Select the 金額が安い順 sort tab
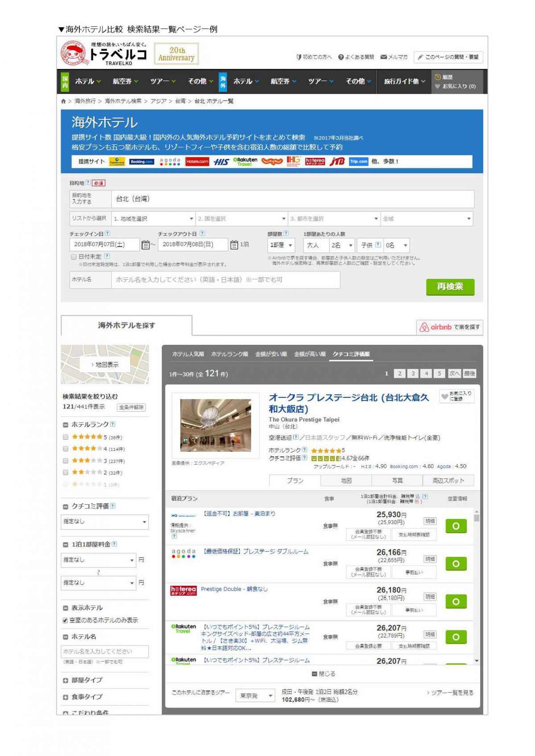Image resolution: width=535 pixels, height=756 pixels. [x=271, y=355]
